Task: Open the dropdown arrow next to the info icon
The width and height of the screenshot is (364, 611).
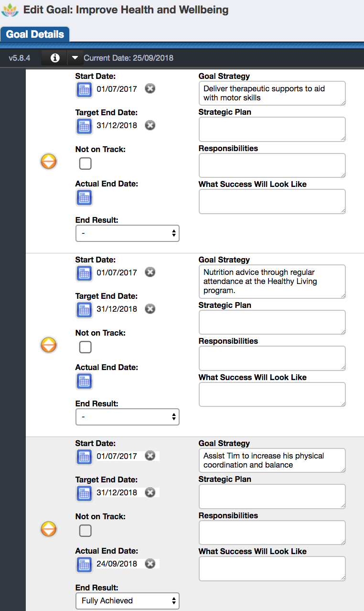Action: (x=75, y=58)
